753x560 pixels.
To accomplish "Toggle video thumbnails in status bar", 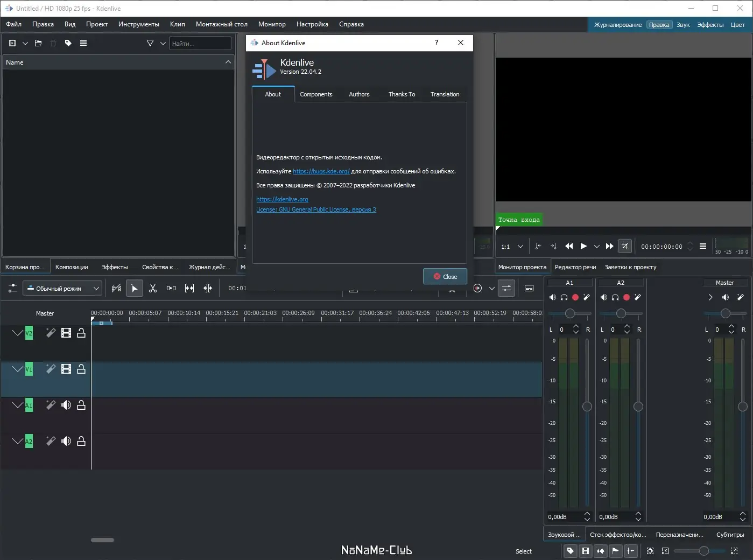I will click(586, 551).
